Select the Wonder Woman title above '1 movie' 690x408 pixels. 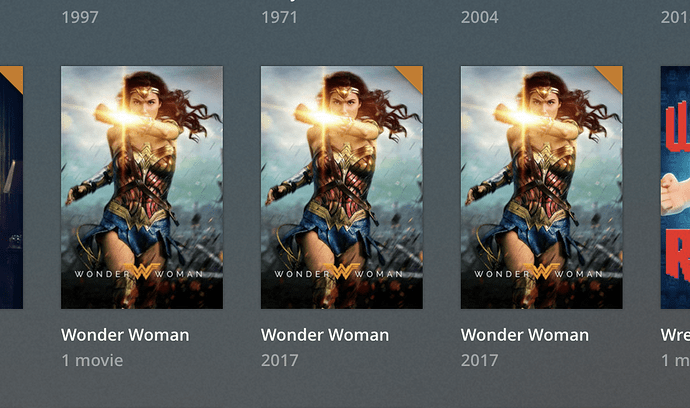pos(125,335)
